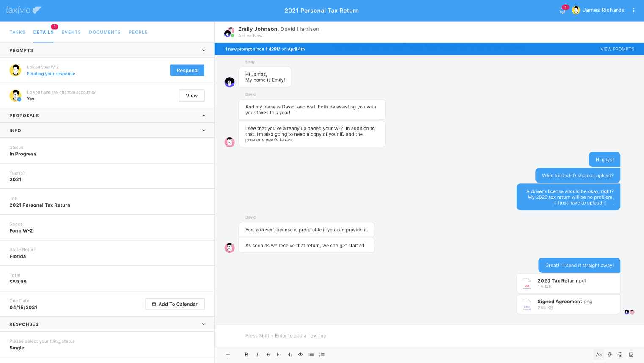Apply strikethrough formatting
Image resolution: width=644 pixels, height=363 pixels.
[268, 355]
